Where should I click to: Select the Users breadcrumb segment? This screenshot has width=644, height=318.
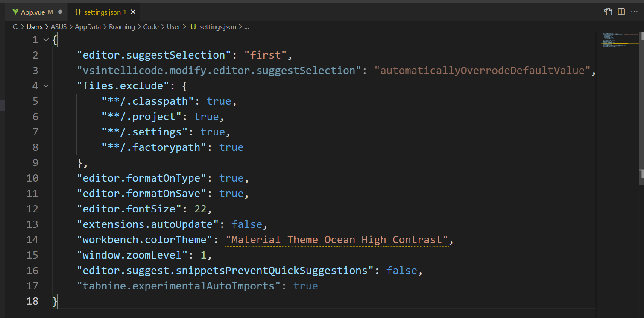coord(35,26)
